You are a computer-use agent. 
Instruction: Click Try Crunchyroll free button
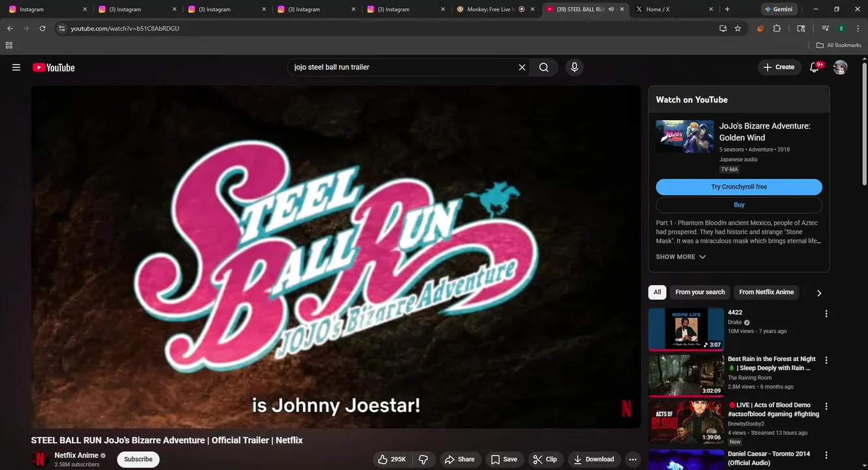(x=739, y=187)
